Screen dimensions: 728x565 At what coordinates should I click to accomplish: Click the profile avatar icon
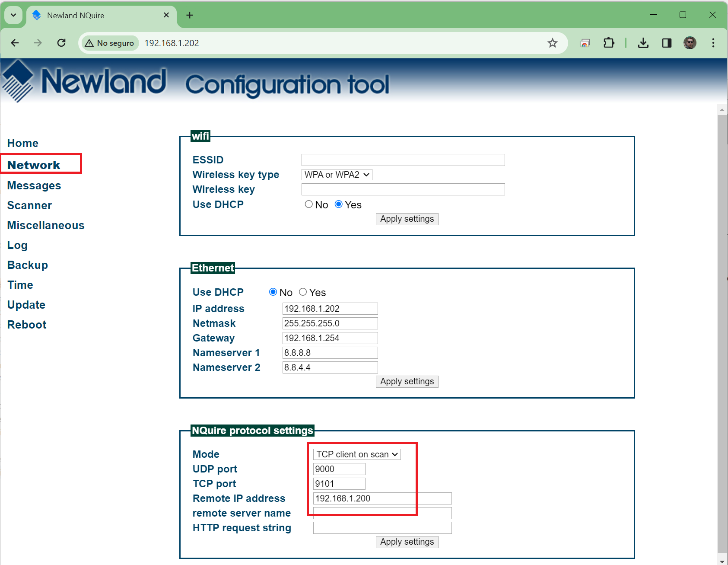tap(690, 43)
